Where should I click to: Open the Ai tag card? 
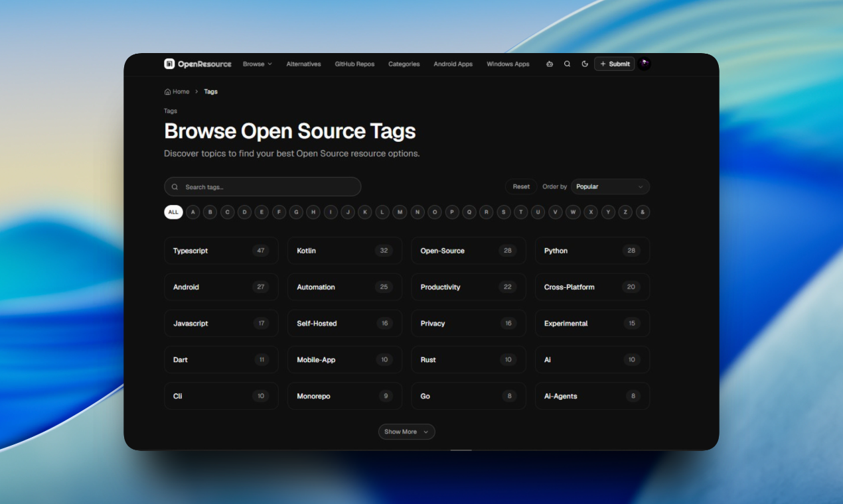592,359
